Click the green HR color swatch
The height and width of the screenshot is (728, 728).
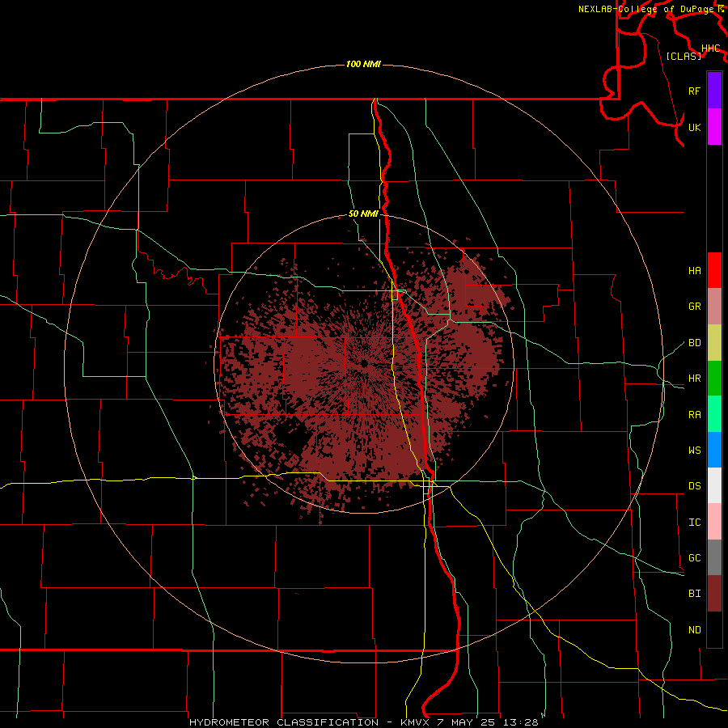714,378
